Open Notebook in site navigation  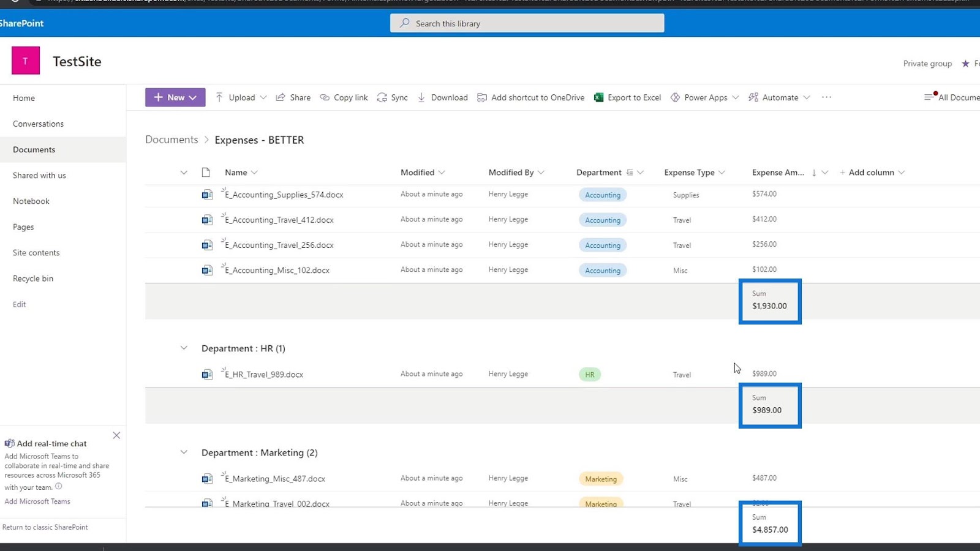31,201
